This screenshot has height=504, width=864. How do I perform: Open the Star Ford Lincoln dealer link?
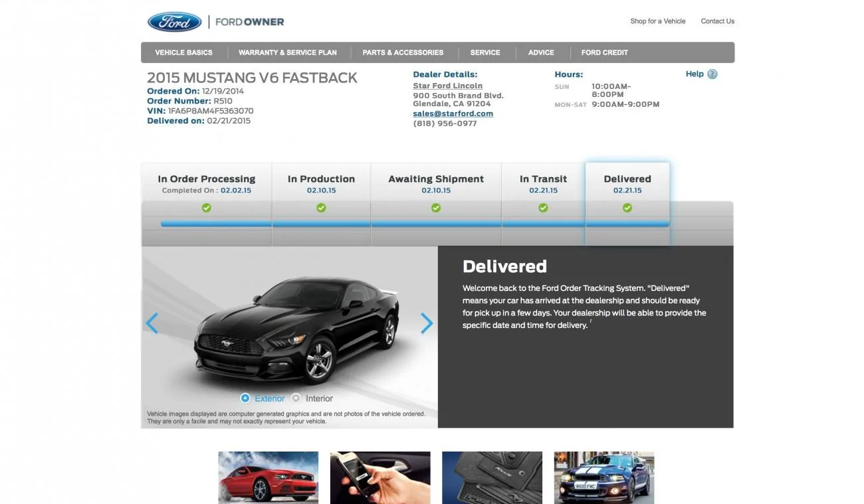click(448, 86)
